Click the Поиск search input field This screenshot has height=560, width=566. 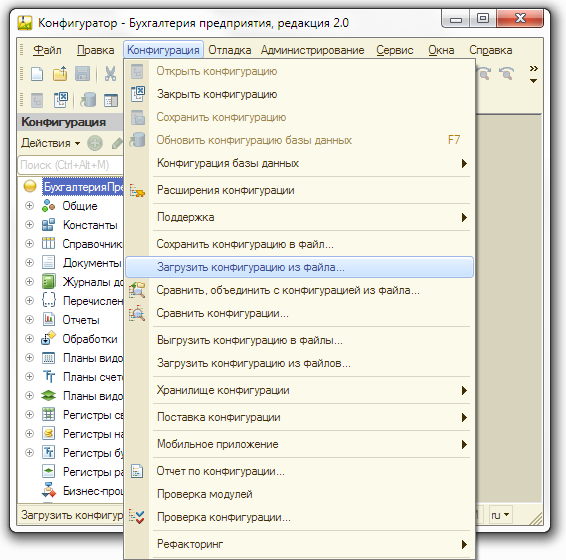pos(71,165)
